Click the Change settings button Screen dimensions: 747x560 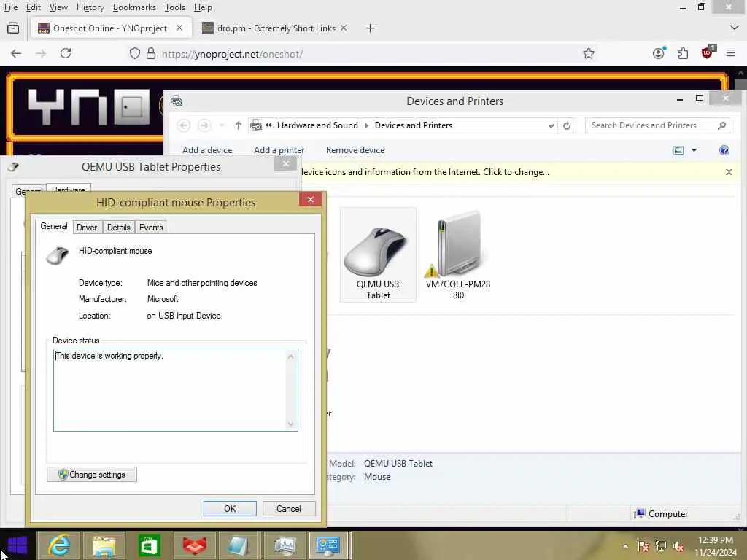(x=92, y=474)
